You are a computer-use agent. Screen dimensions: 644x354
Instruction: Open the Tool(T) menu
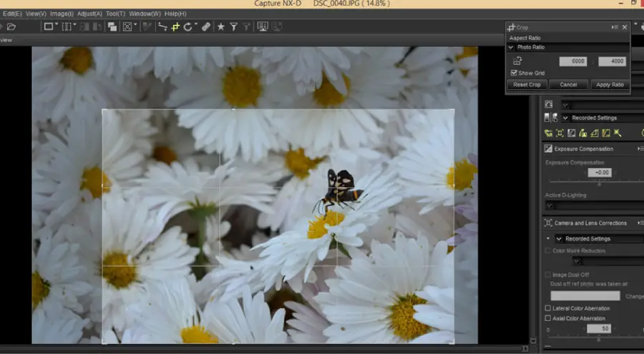pos(115,14)
